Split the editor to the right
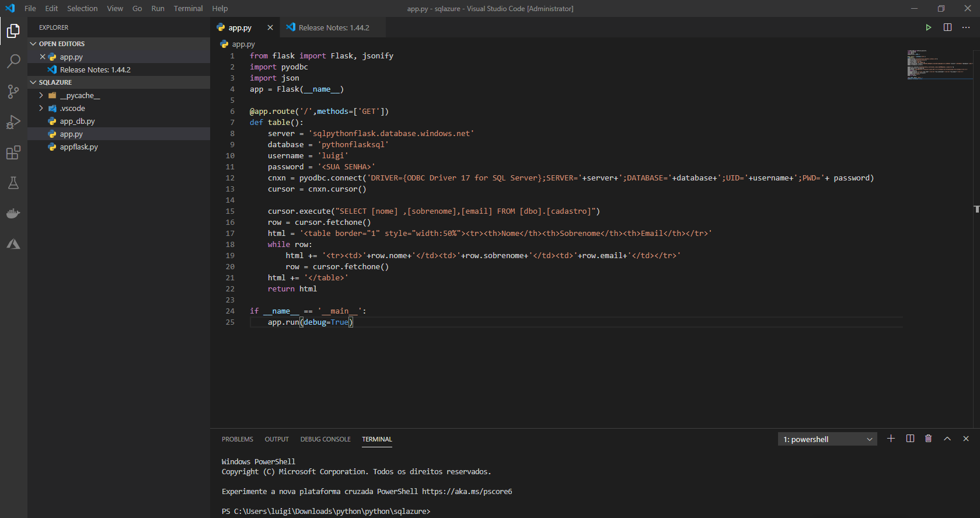This screenshot has width=980, height=518. [947, 27]
